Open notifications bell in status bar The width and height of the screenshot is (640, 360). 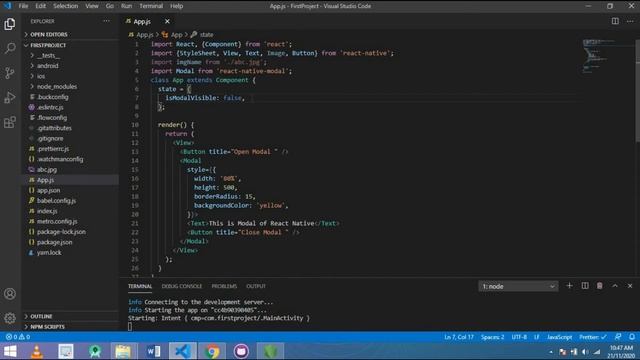[632, 337]
